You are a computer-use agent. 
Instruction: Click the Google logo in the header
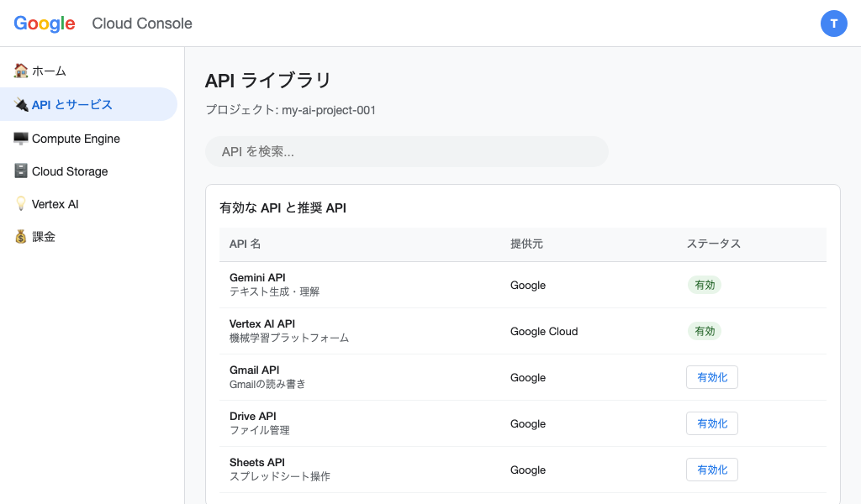[44, 24]
